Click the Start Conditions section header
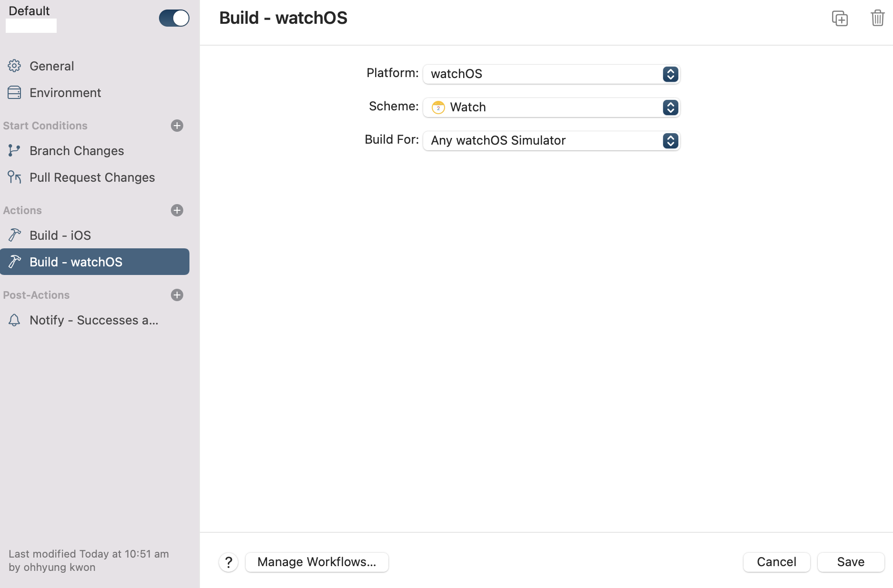893x588 pixels. pyautogui.click(x=45, y=126)
